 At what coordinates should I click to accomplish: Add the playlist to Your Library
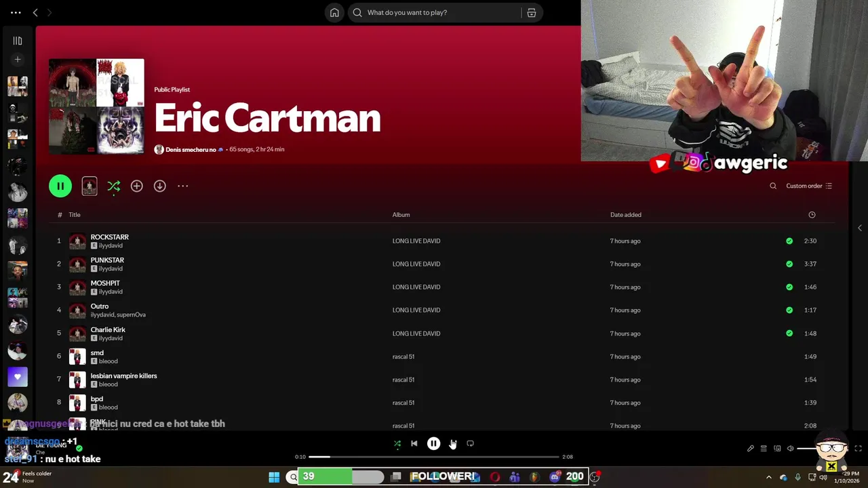tap(136, 186)
